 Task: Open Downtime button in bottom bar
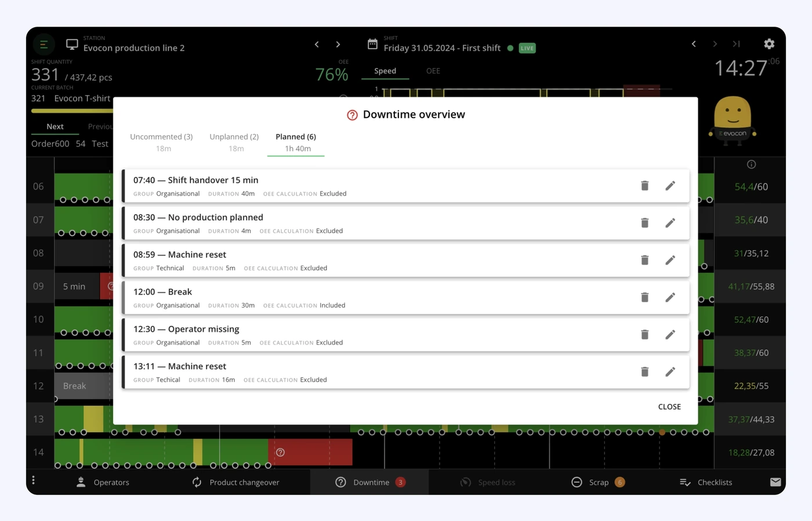click(370, 482)
